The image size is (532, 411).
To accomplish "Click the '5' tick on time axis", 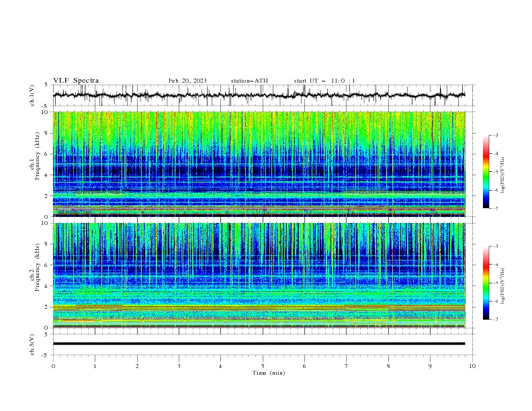I will (x=263, y=366).
